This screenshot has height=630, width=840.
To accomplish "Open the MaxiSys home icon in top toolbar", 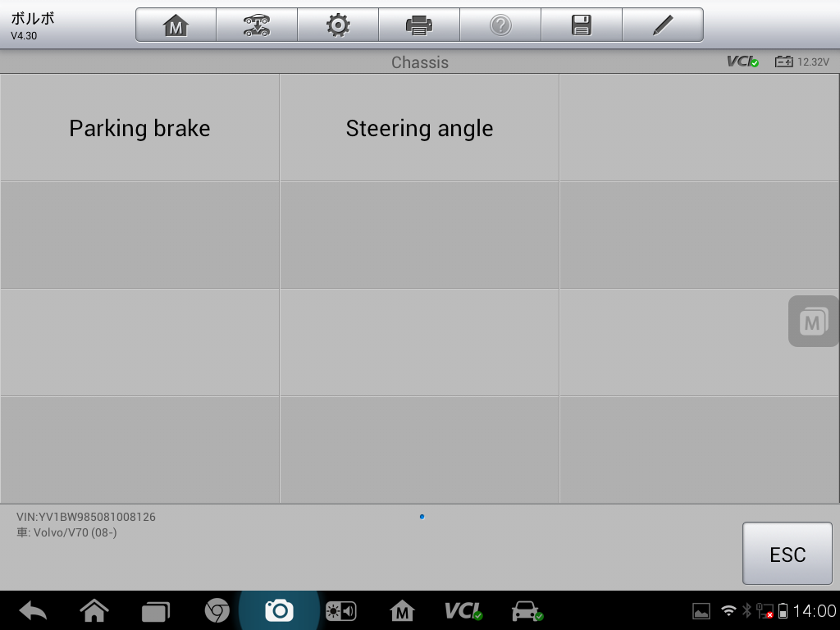I will click(176, 25).
